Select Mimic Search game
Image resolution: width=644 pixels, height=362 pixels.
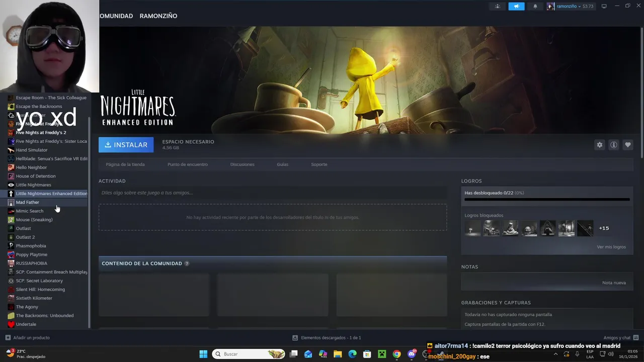pos(48,211)
